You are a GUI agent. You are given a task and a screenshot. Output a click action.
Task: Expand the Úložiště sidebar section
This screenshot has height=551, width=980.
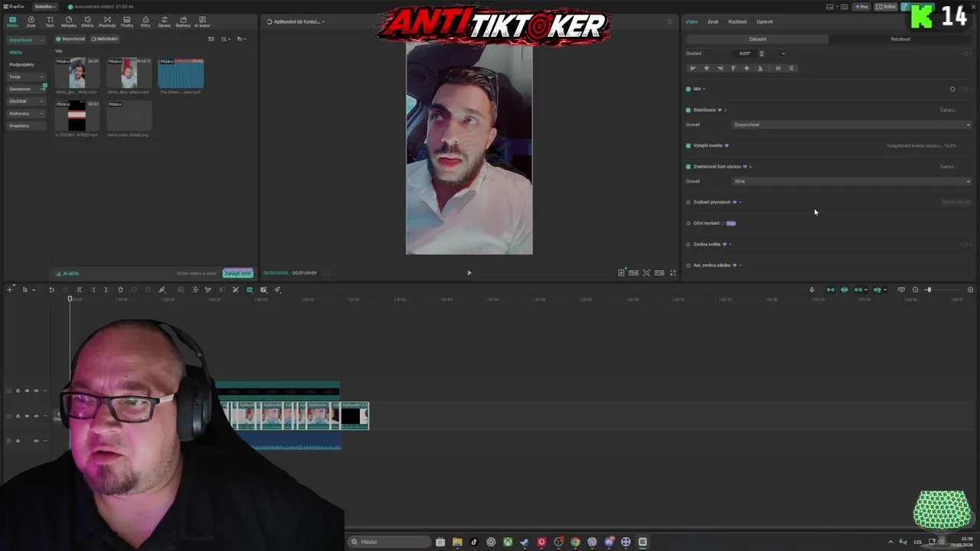point(26,101)
